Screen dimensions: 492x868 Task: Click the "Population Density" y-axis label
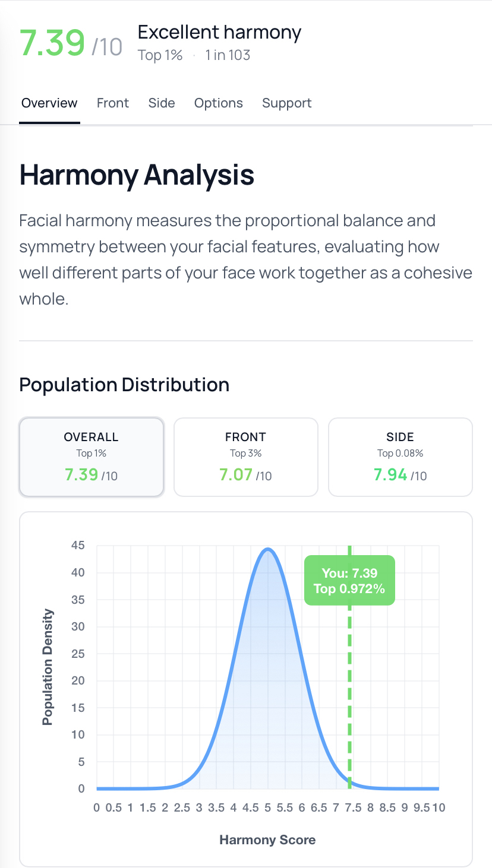tap(48, 667)
